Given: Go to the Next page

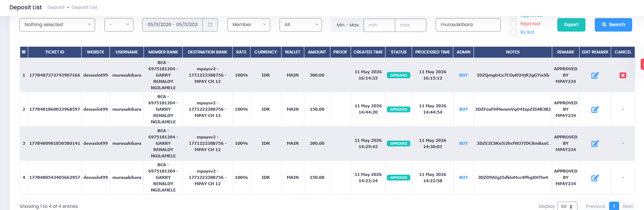Looking at the screenshot, I should tap(628, 206).
